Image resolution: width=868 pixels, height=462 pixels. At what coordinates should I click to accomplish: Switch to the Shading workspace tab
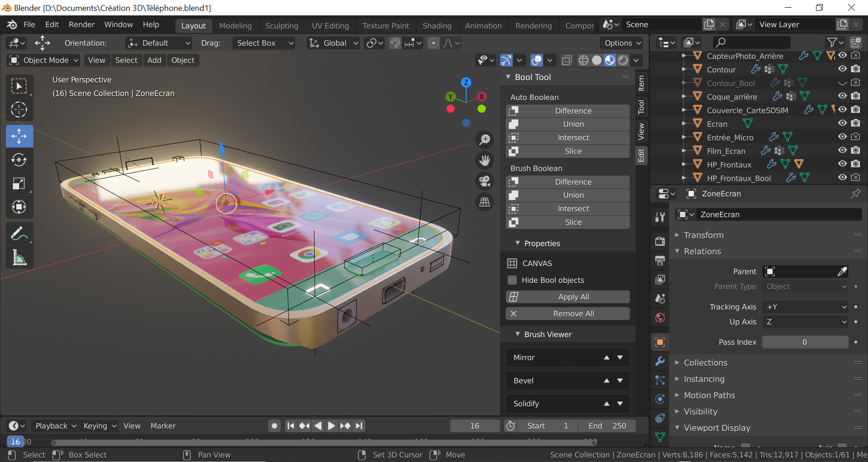pyautogui.click(x=437, y=26)
